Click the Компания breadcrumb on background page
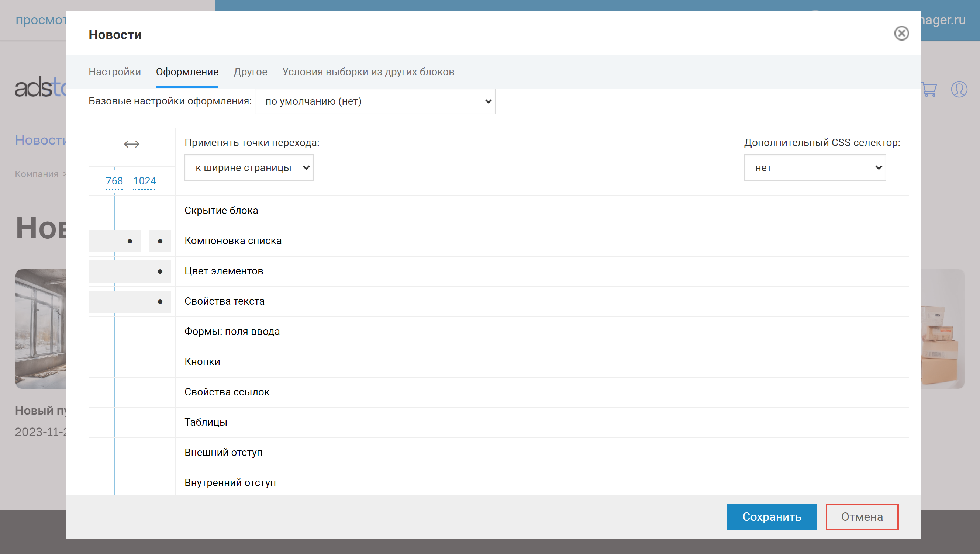 (37, 174)
